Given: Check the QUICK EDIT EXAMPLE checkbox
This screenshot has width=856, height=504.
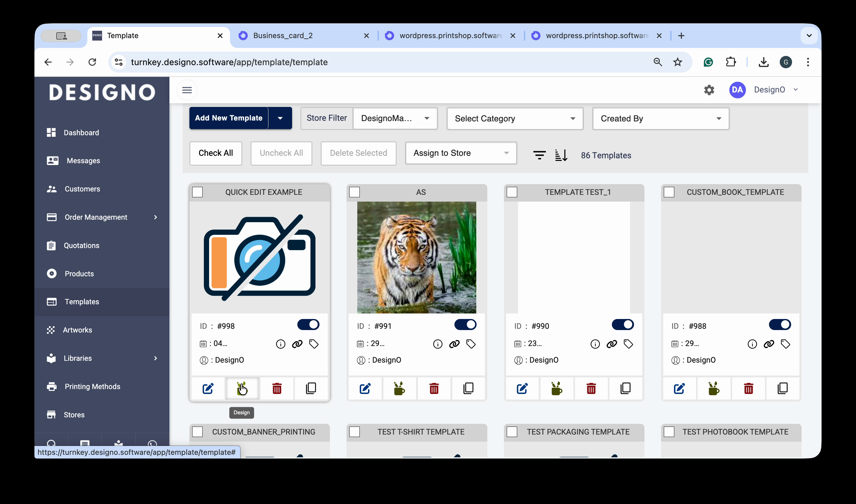Looking at the screenshot, I should click(197, 192).
